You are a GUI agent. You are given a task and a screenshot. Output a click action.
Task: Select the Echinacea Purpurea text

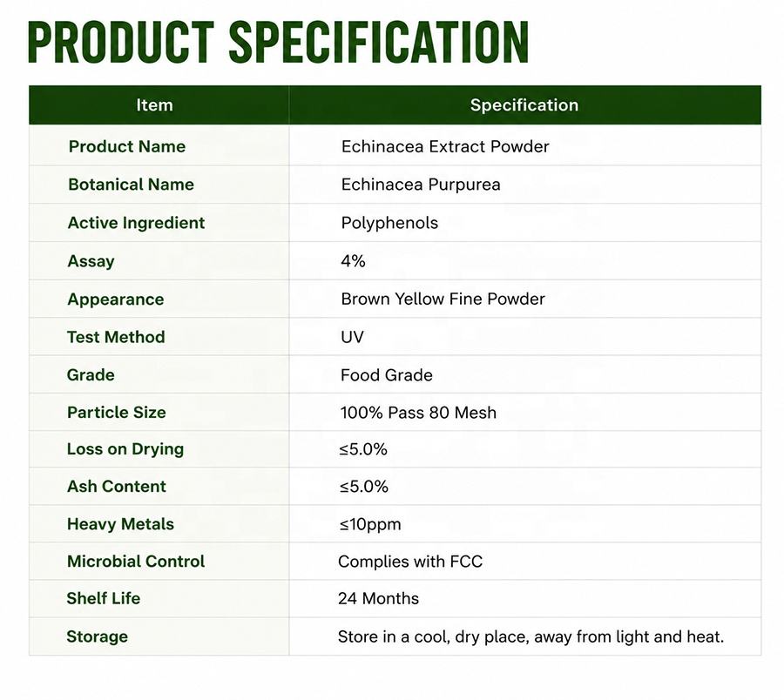[421, 185]
